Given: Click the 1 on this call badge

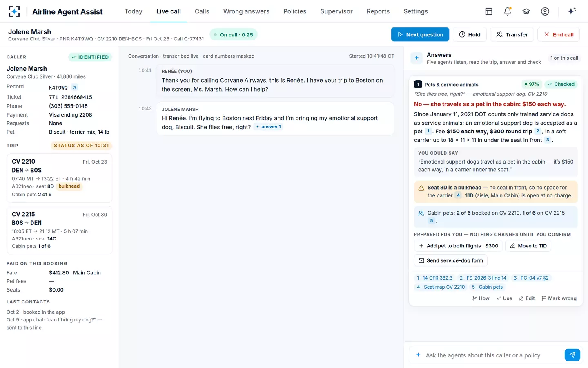Looking at the screenshot, I should (564, 58).
